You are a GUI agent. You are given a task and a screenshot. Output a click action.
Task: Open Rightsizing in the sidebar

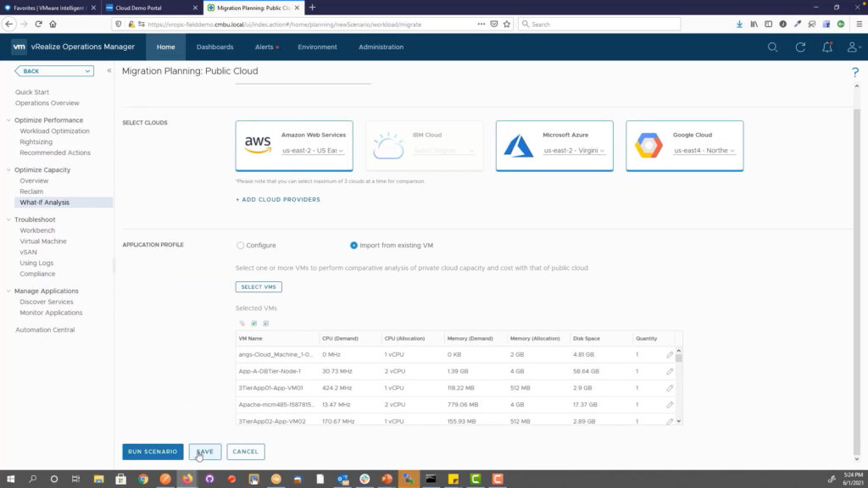click(x=36, y=142)
